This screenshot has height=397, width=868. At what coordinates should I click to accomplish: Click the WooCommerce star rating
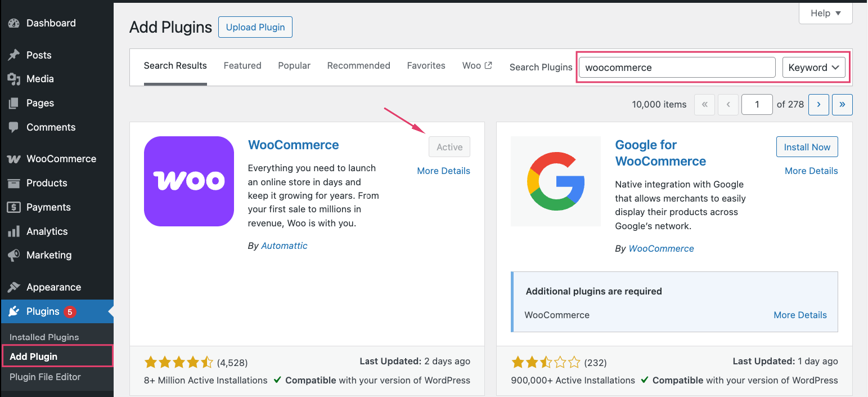click(x=179, y=362)
